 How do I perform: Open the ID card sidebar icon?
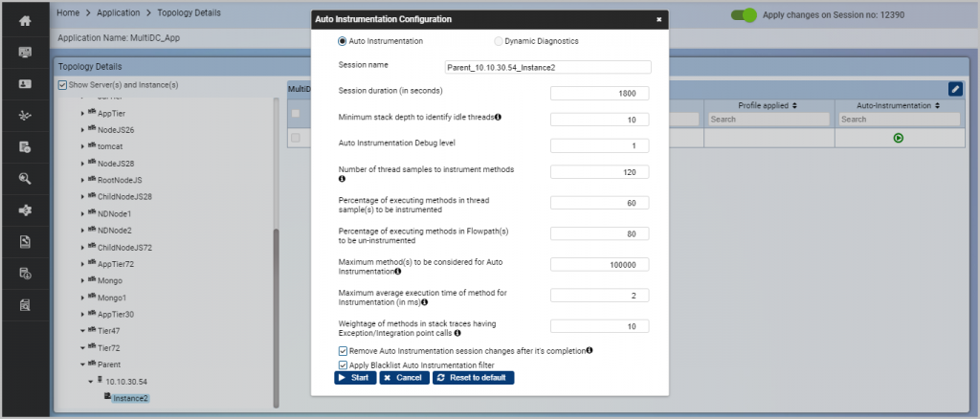coord(25,84)
